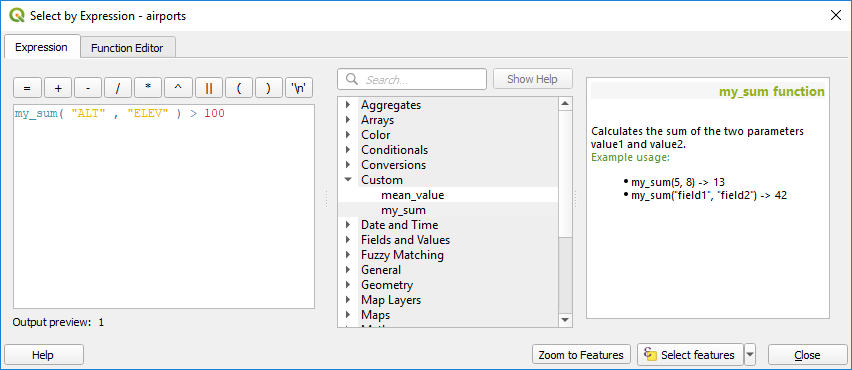This screenshot has height=370, width=852.
Task: Expand the General group arrow
Action: click(348, 269)
